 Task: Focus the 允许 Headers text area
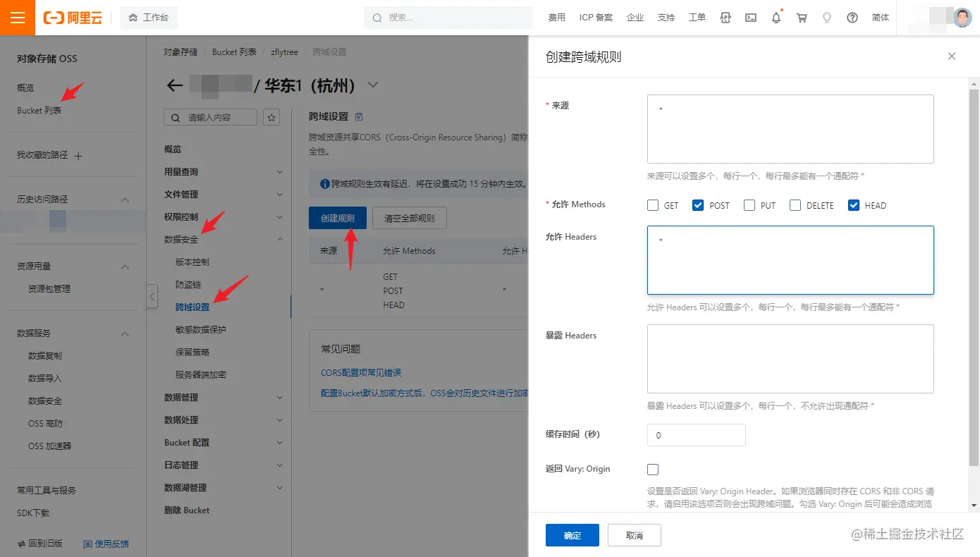click(790, 260)
